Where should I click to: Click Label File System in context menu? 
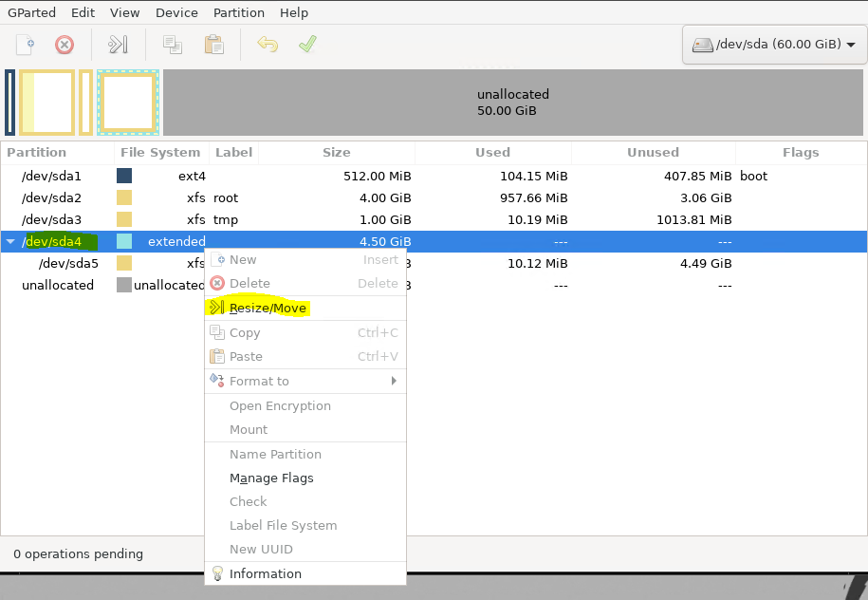[305, 525]
